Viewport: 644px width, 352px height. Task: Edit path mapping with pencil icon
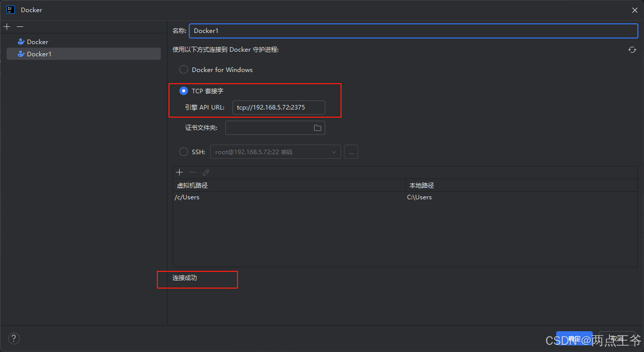pos(206,172)
